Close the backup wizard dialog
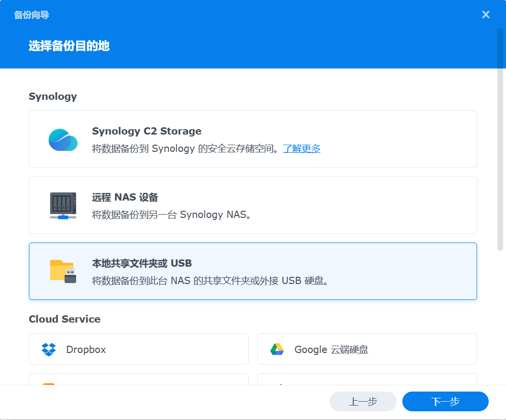The image size is (506, 420). [486, 14]
